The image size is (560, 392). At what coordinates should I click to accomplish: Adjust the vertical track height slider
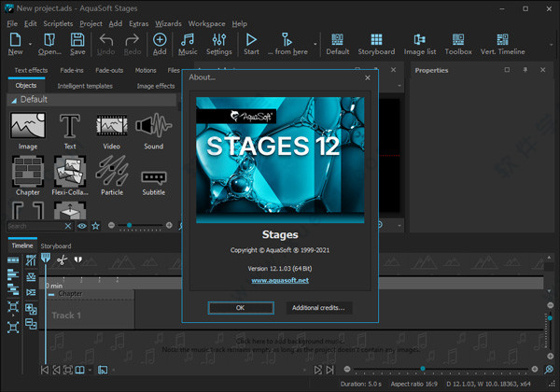click(550, 330)
